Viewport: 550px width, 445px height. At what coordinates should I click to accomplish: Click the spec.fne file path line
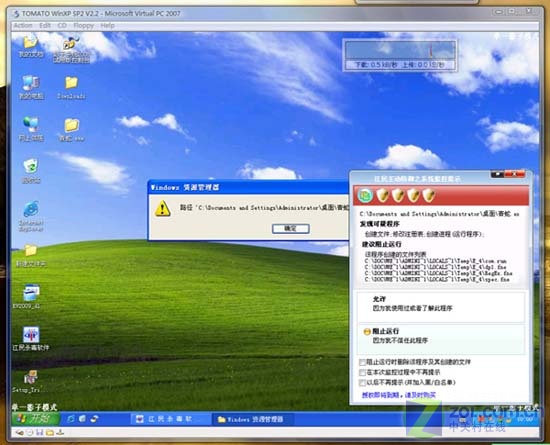(436, 279)
